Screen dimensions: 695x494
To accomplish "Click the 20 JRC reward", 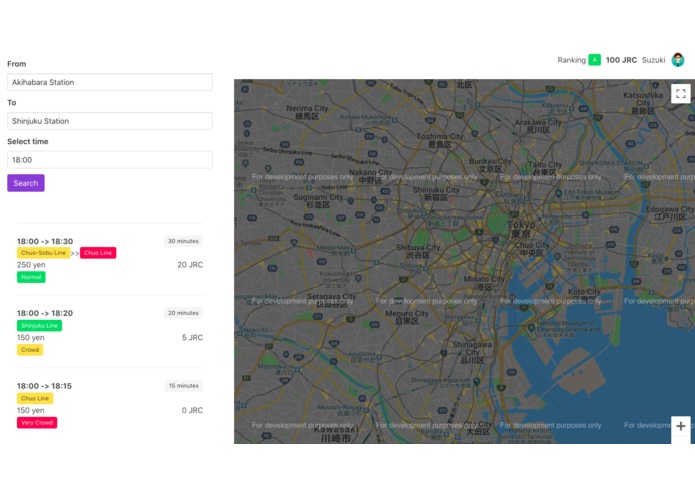I will [x=190, y=265].
